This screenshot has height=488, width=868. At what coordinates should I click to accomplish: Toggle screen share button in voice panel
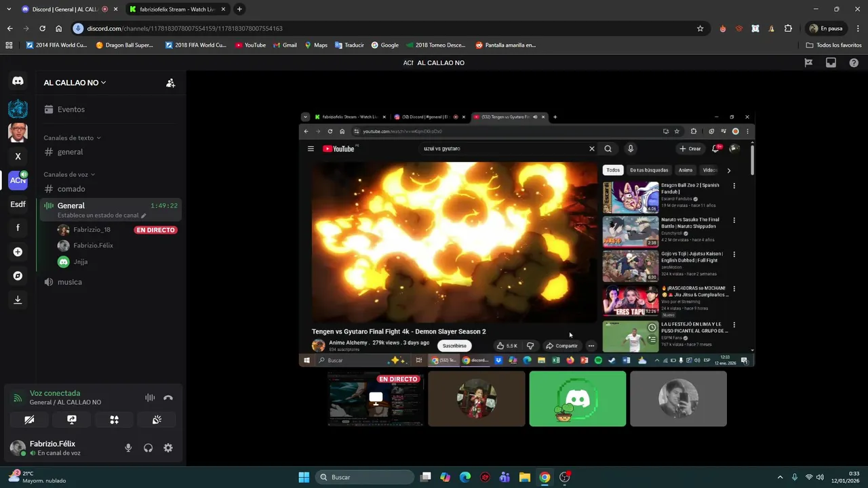[72, 420]
